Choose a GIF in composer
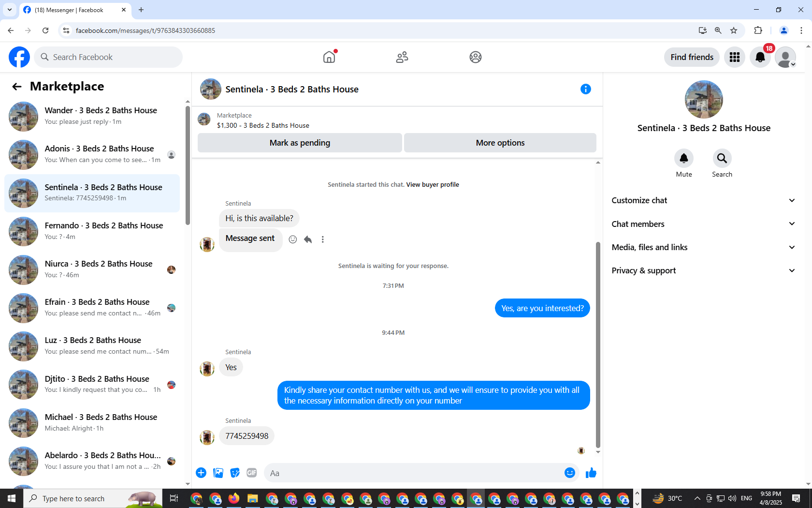Image resolution: width=812 pixels, height=508 pixels. click(x=252, y=473)
